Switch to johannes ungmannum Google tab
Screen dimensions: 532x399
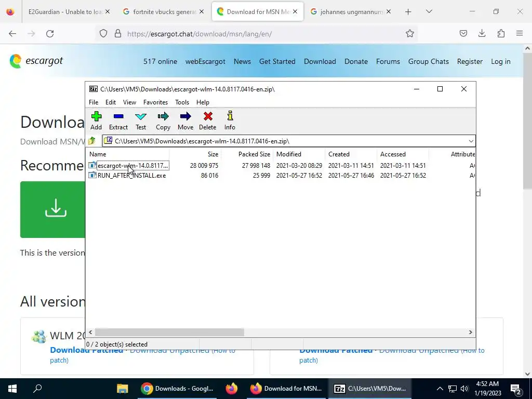pos(351,11)
